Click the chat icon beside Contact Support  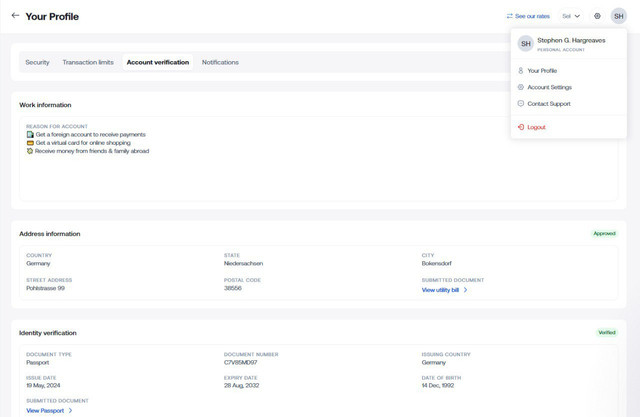(521, 104)
